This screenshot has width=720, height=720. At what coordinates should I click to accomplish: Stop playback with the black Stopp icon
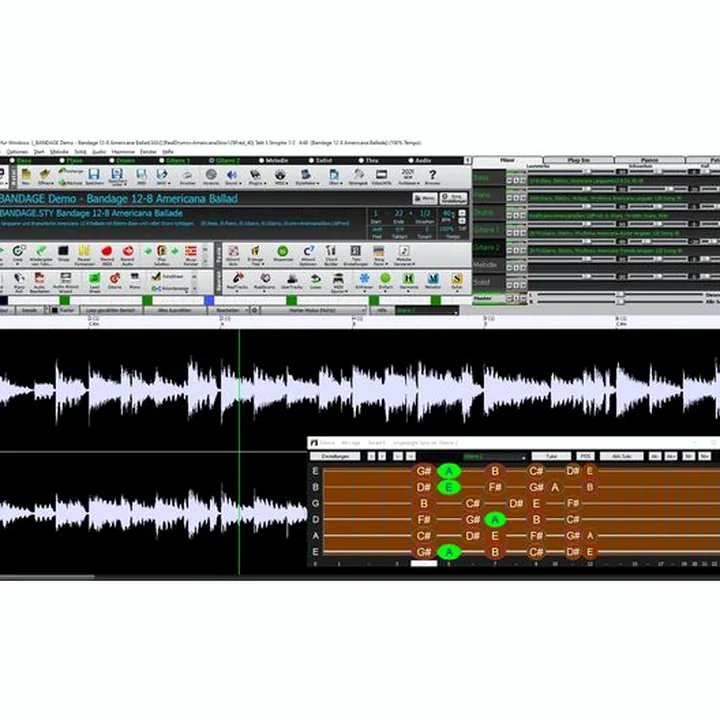[x=63, y=253]
